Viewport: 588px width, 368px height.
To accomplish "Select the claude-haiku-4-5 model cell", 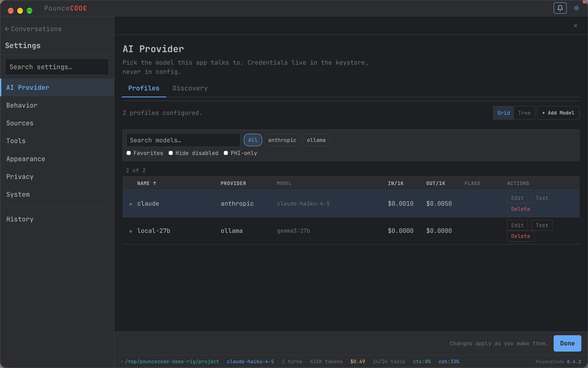I will tap(303, 204).
